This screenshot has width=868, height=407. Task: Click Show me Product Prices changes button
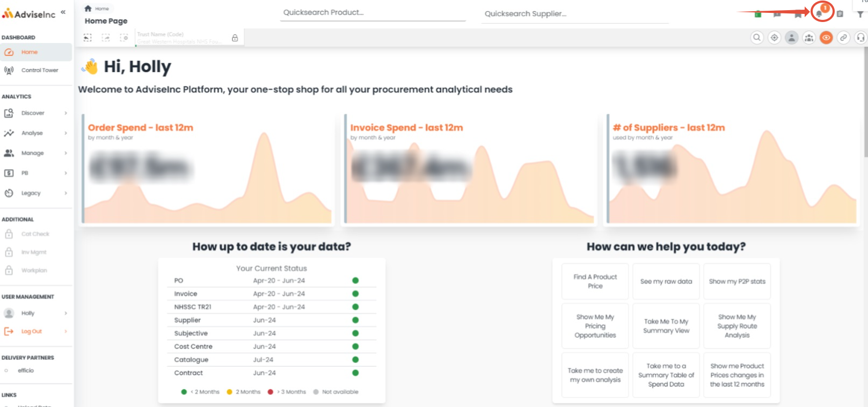(737, 375)
